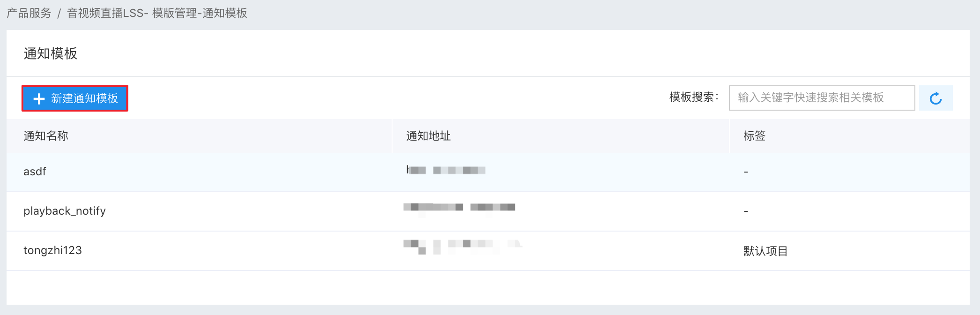
Task: Click the notification address of playback_notify
Action: (459, 207)
